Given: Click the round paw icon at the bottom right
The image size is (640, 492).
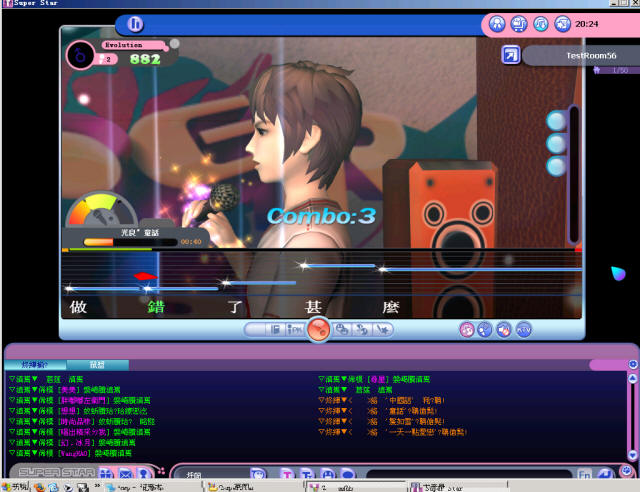Looking at the screenshot, I should (626, 470).
